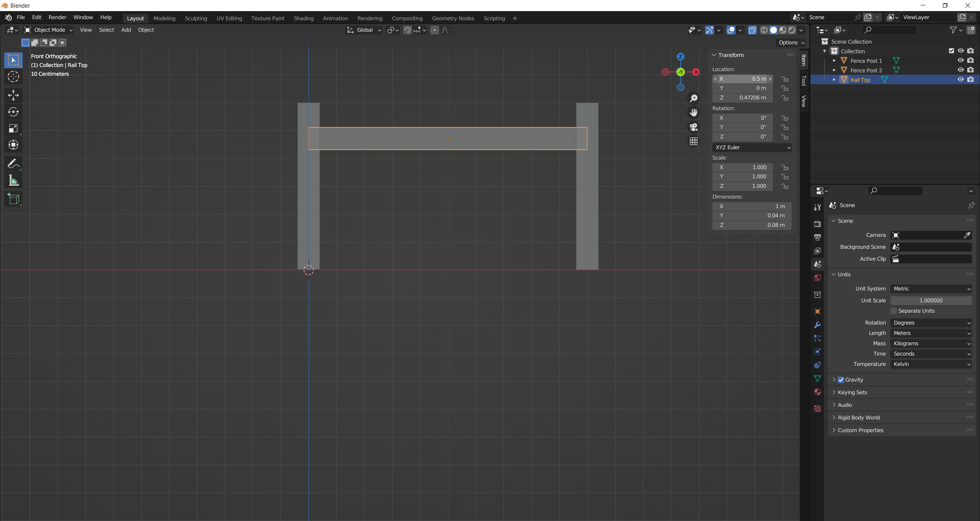Click the Unit Scale value slider
The height and width of the screenshot is (521, 980).
pos(931,301)
